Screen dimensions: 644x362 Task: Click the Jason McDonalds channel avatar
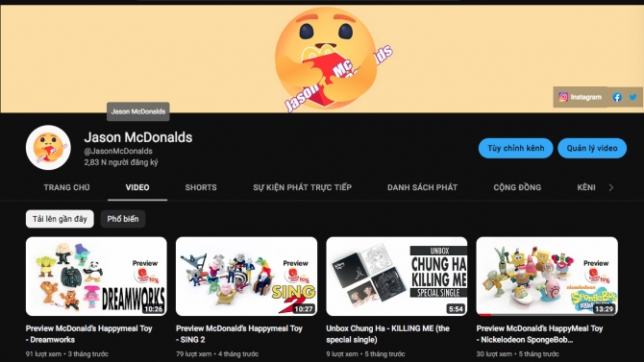coord(48,148)
